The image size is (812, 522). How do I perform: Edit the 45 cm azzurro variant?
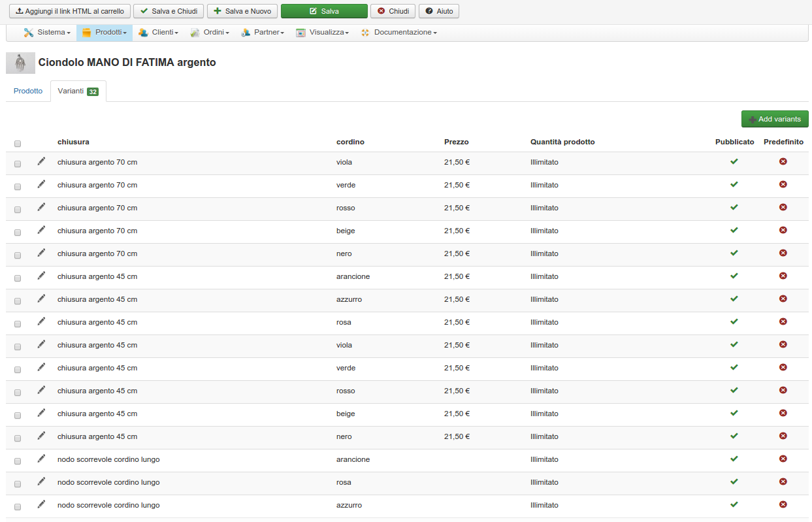coord(42,299)
